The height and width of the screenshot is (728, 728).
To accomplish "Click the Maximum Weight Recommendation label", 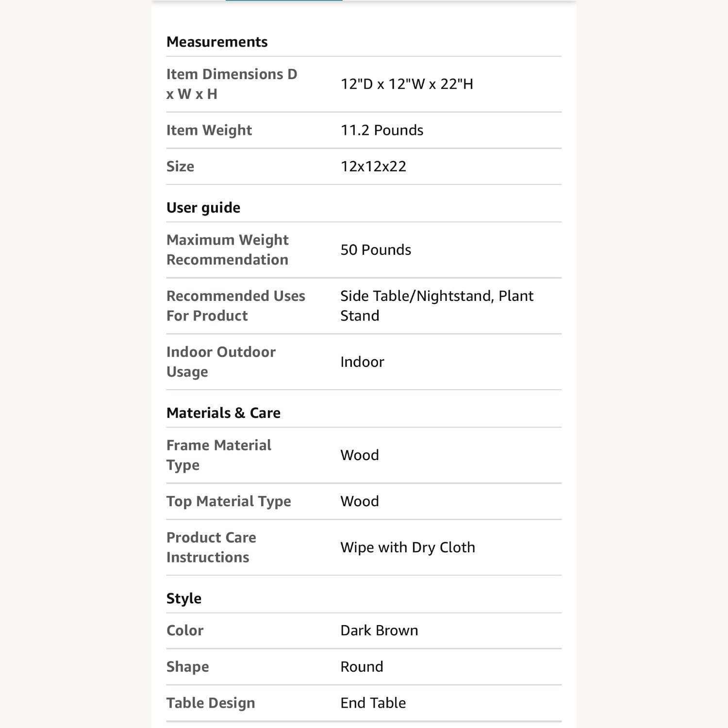I will click(x=228, y=249).
